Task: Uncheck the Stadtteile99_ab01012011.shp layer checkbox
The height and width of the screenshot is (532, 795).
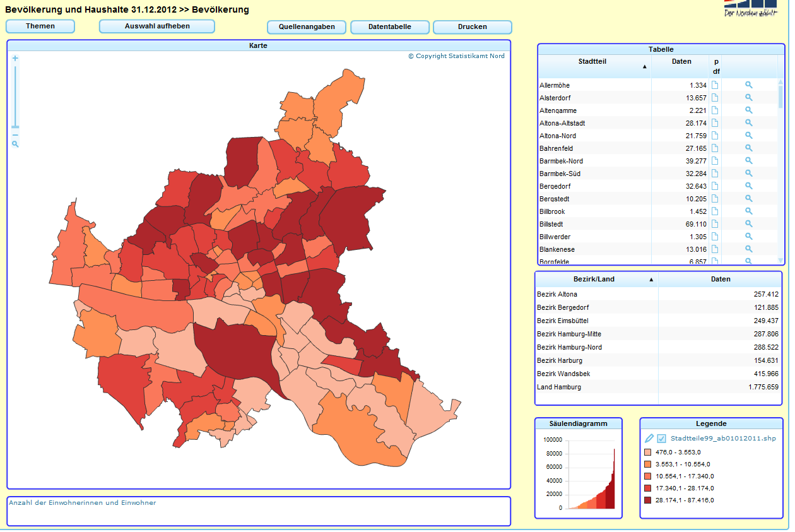Action: click(661, 438)
